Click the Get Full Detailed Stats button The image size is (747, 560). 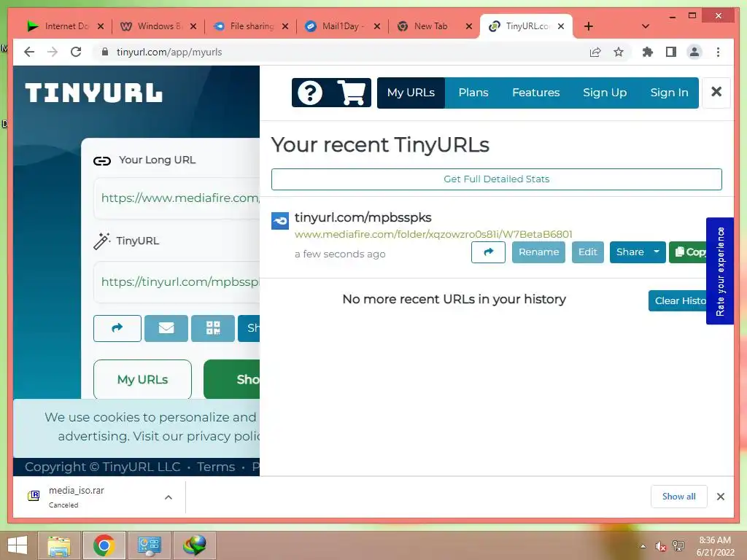click(496, 179)
